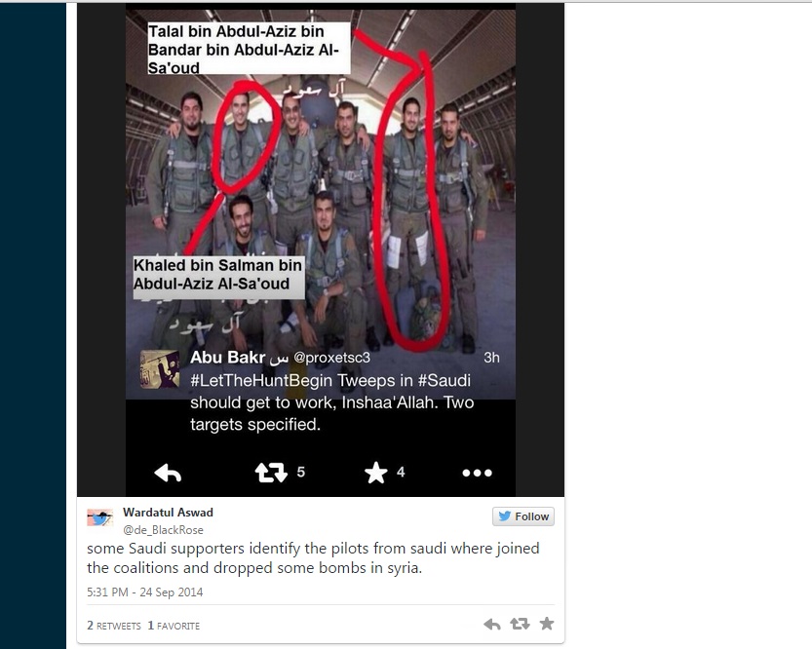
Task: Open the 5:31 PM - 24 Sep 2014 timestamp
Action: 145,592
